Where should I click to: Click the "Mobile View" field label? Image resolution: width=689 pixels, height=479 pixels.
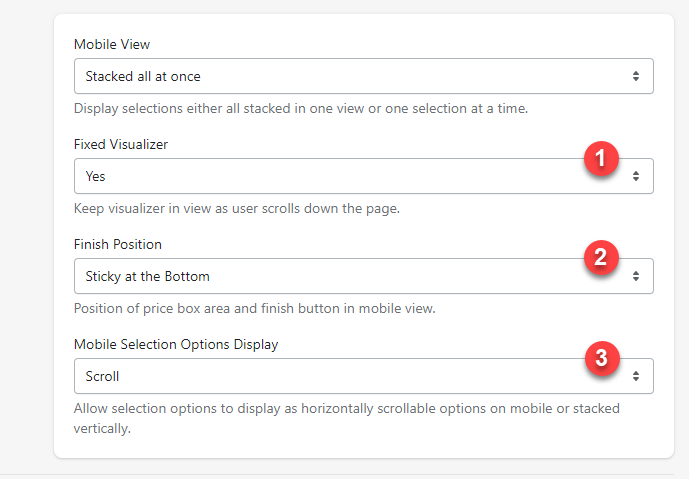pos(112,45)
